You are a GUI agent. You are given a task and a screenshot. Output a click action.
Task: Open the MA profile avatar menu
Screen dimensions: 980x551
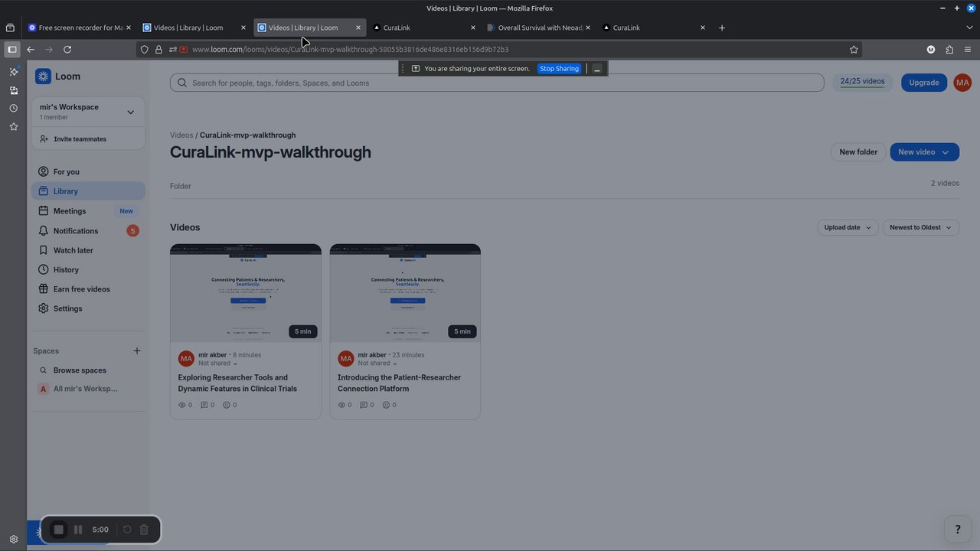(962, 83)
